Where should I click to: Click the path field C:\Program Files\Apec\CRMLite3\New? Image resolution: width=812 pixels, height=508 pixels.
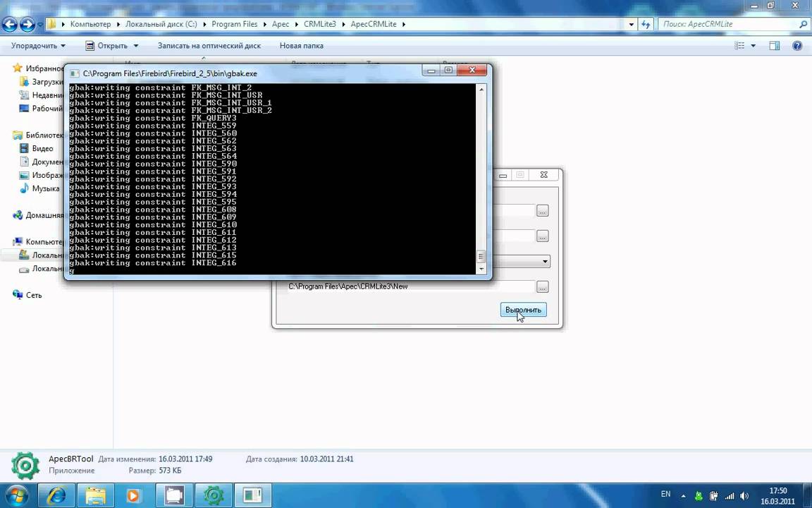410,286
